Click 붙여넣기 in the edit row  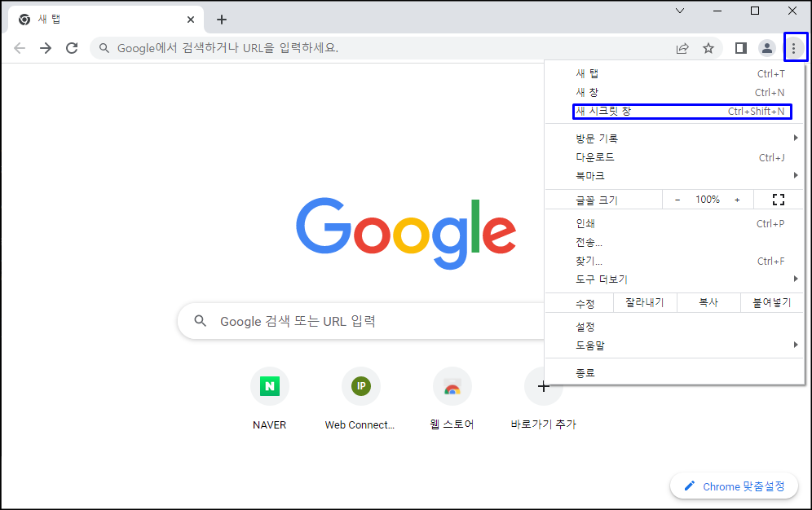click(771, 302)
